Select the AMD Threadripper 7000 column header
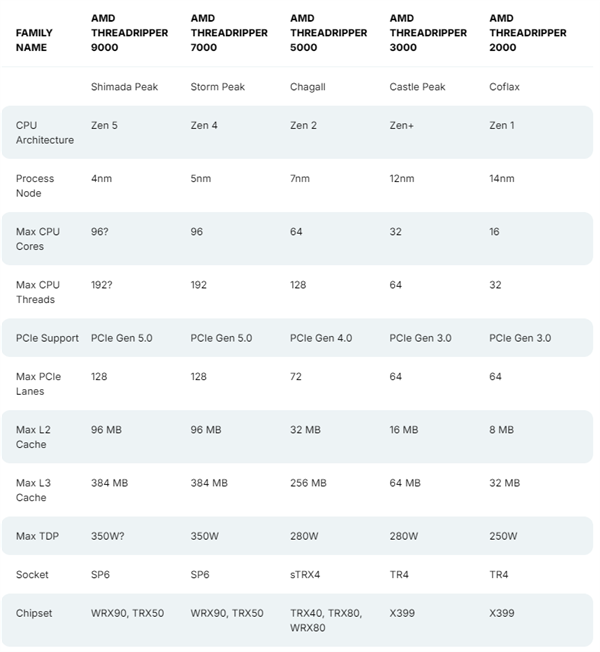The height and width of the screenshot is (652, 600). coord(229,32)
